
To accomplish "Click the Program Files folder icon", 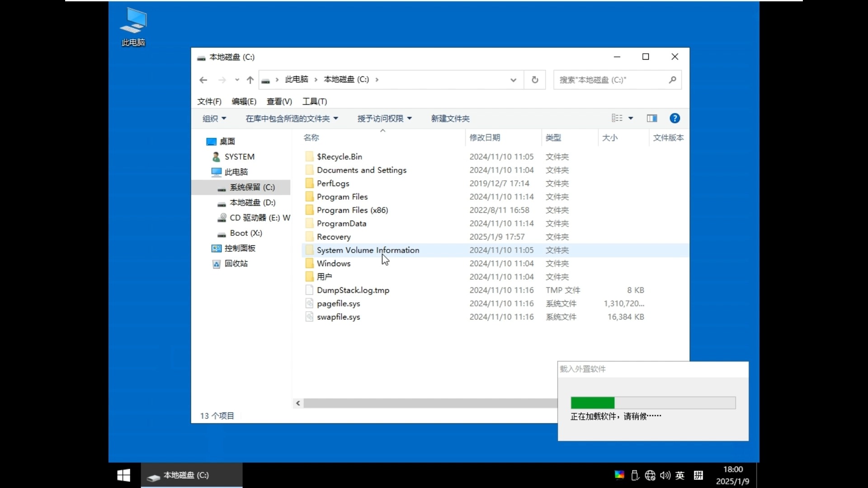I will pyautogui.click(x=310, y=197).
